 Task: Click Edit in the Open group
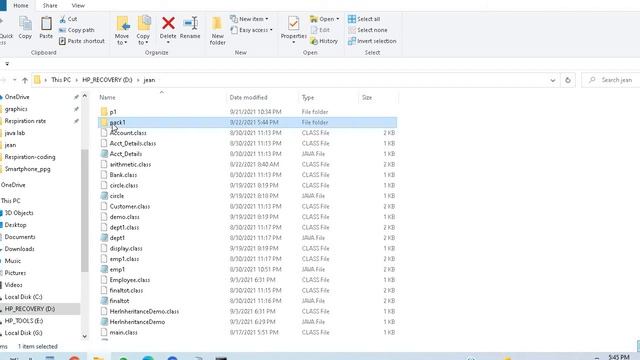[x=320, y=30]
